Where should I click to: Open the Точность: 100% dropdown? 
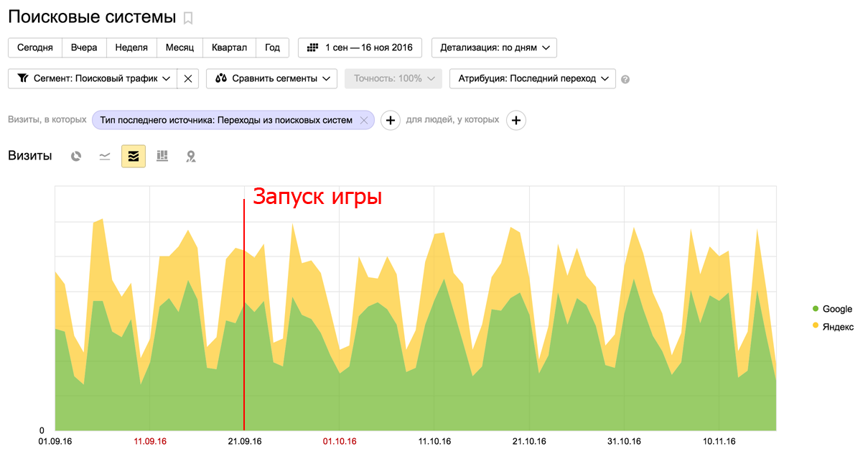tap(393, 78)
